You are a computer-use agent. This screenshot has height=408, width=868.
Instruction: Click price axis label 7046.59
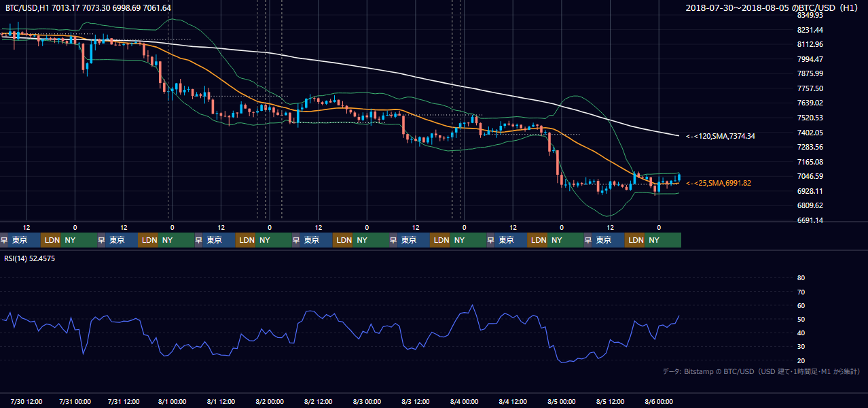pos(810,176)
